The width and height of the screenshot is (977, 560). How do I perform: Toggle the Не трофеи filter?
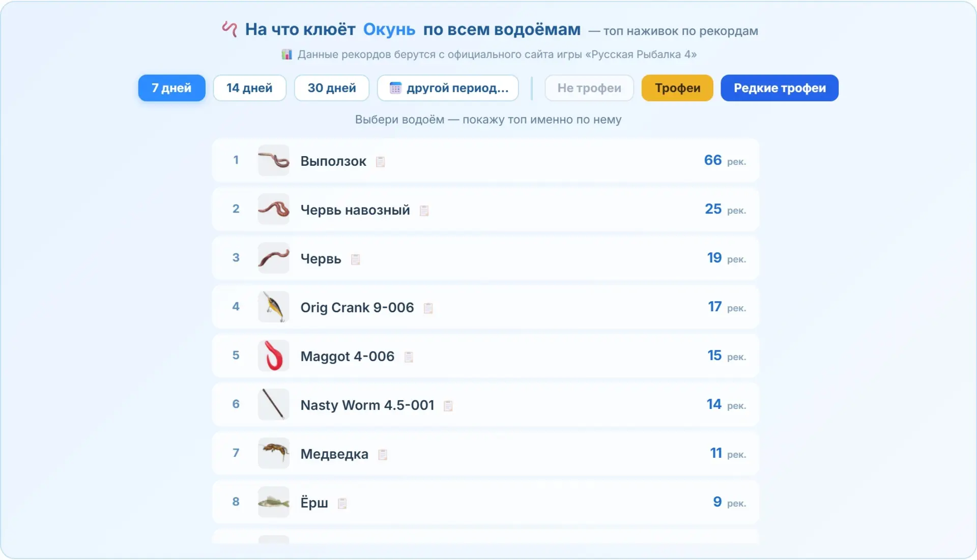point(589,88)
